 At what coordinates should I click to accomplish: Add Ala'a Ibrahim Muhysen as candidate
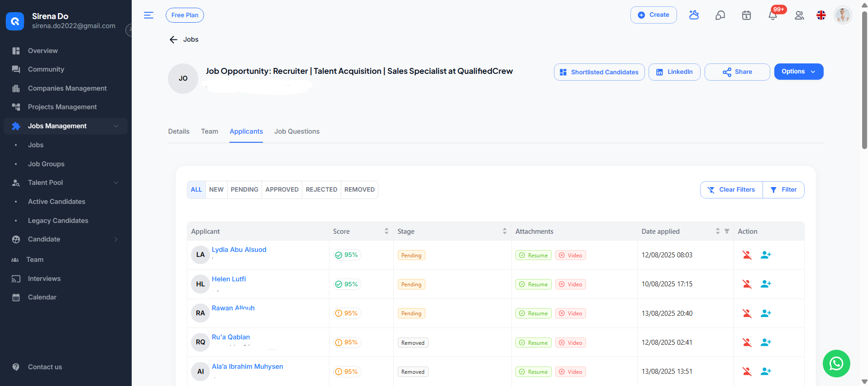click(766, 372)
